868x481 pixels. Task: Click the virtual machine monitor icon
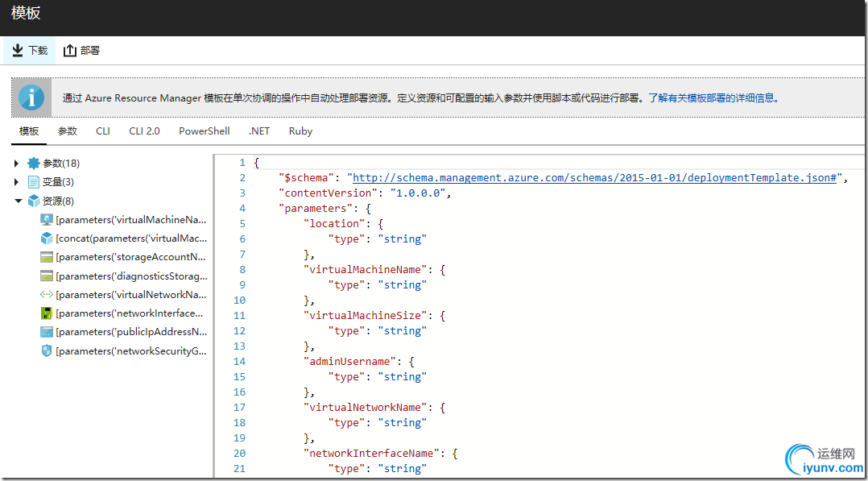coord(47,219)
